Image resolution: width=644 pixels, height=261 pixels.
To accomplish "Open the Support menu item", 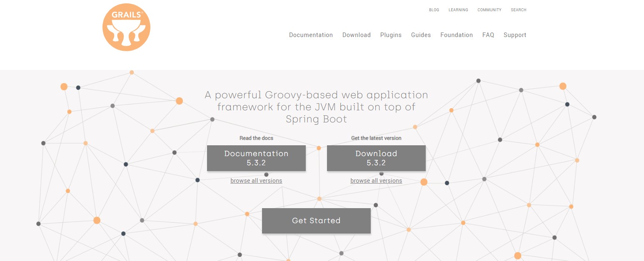I will (514, 35).
